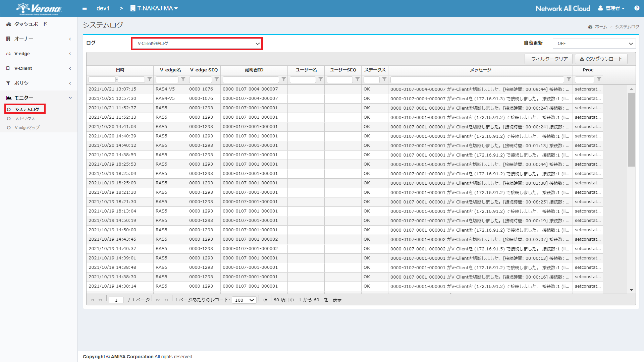Select V-edgeマップ submenu item
The width and height of the screenshot is (644, 362).
[x=27, y=127]
